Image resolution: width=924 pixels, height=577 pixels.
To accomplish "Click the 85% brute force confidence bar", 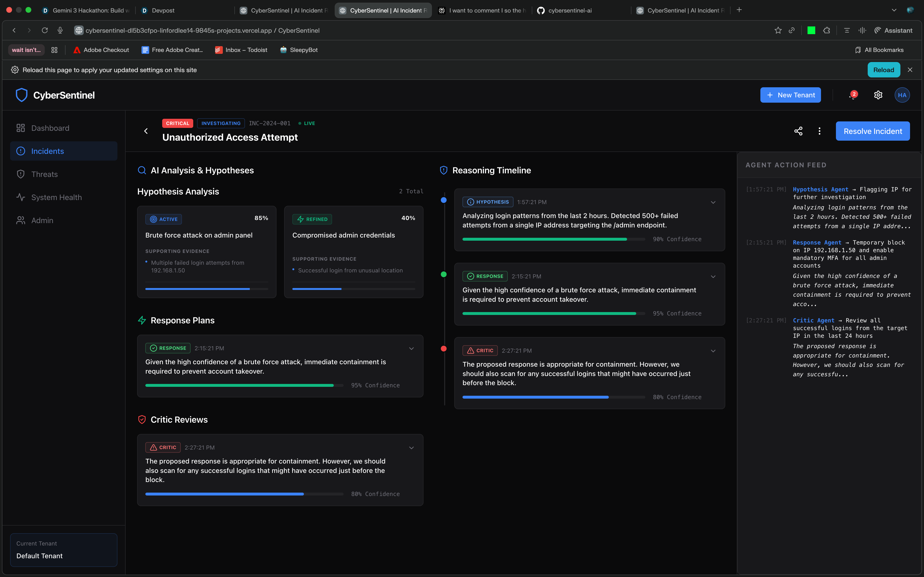I will 206,289.
